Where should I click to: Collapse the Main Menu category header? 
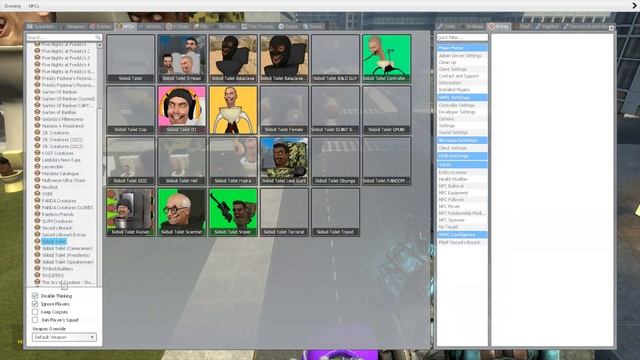(x=462, y=48)
